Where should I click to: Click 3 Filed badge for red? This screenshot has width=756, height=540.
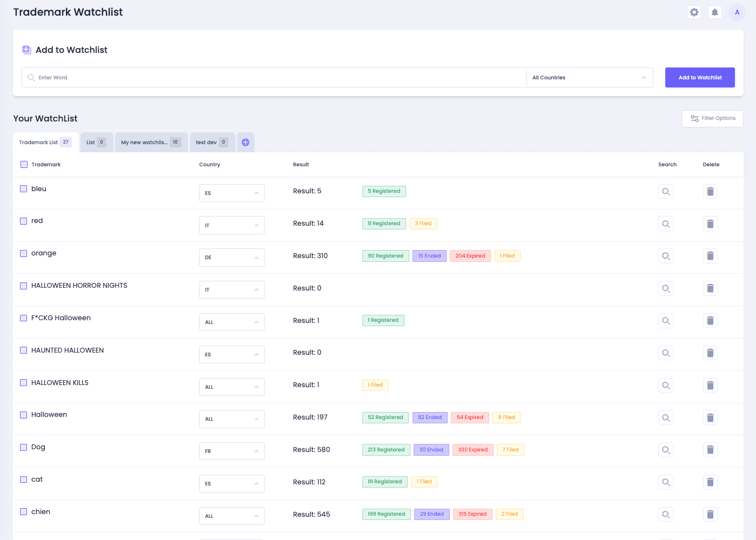(x=423, y=224)
